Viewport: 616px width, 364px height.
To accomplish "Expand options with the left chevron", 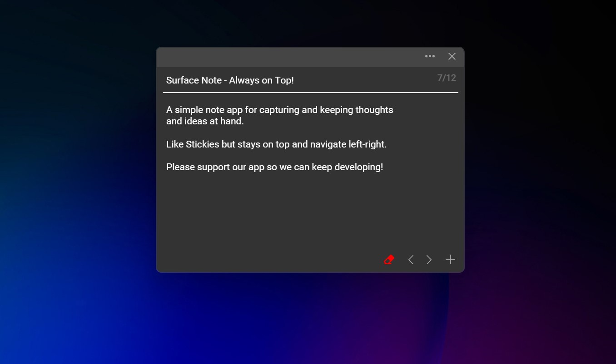I will [411, 259].
